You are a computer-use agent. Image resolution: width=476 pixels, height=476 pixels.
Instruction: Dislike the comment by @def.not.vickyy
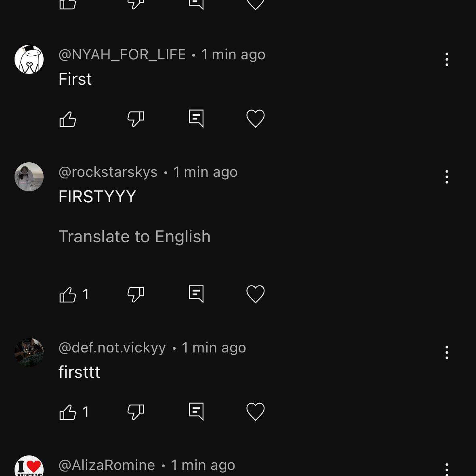point(136,412)
